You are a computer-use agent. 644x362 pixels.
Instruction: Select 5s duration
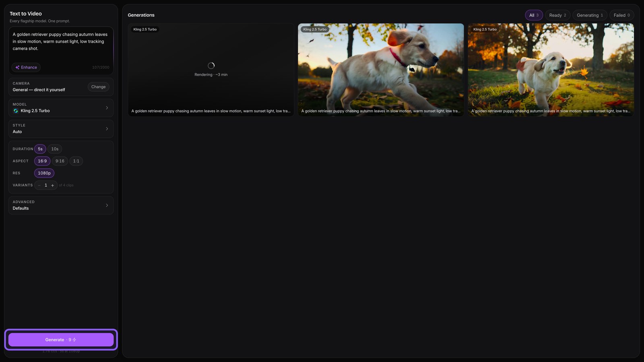coord(40,149)
